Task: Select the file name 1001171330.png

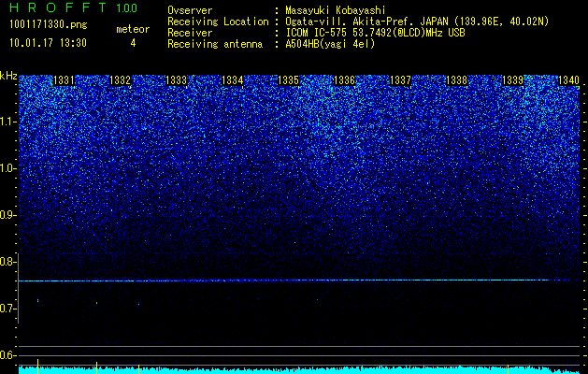Action: [49, 25]
